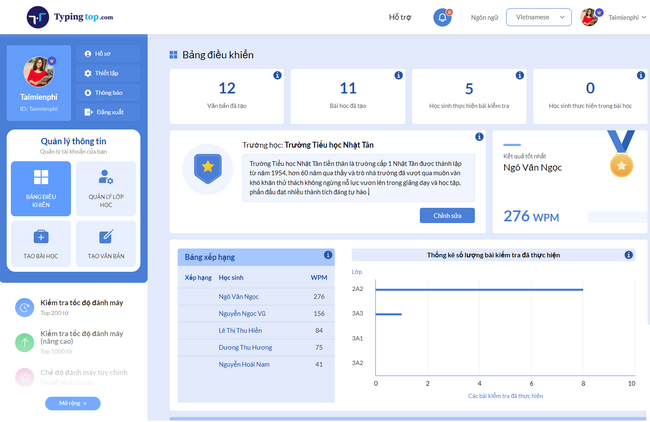Click info icon on test statistics chart
Image resolution: width=650 pixels, height=422 pixels.
(x=628, y=255)
